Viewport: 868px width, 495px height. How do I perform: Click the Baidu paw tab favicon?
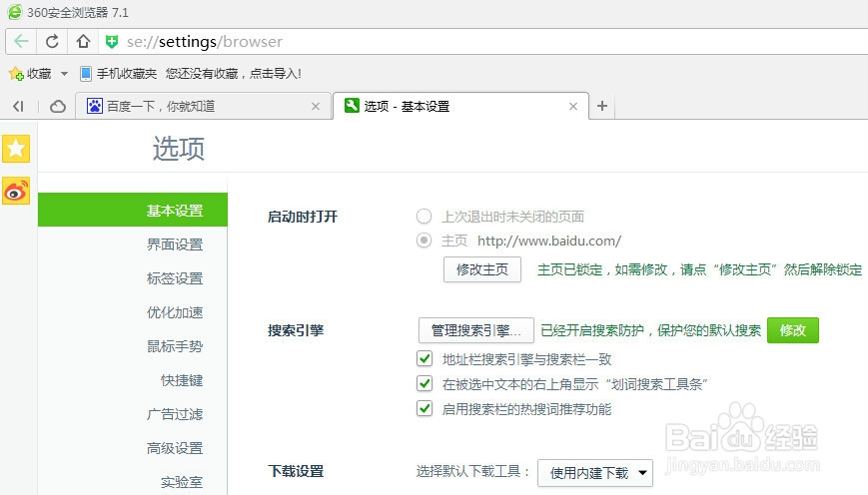tap(95, 106)
